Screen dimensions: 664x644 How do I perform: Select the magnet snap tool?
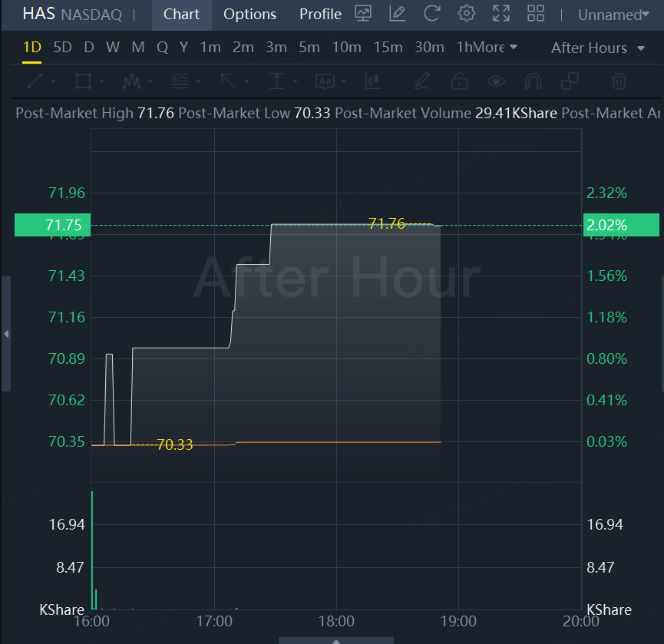pyautogui.click(x=533, y=81)
